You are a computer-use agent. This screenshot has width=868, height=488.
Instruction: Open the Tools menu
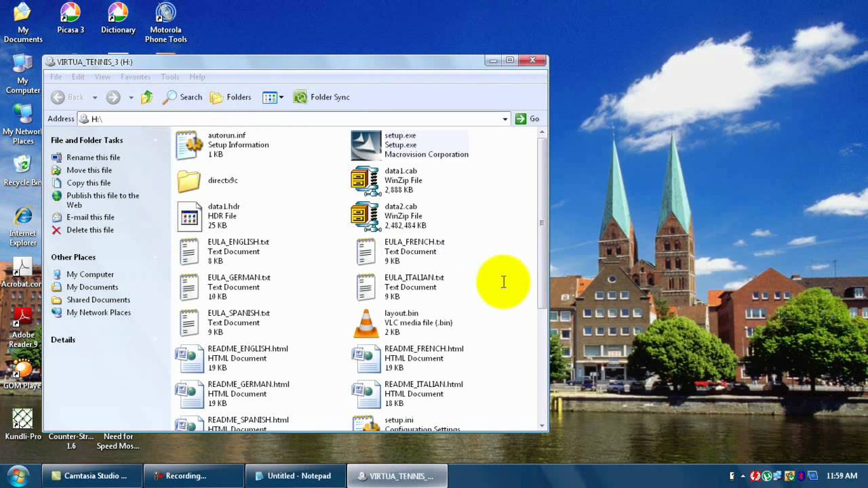[x=170, y=77]
